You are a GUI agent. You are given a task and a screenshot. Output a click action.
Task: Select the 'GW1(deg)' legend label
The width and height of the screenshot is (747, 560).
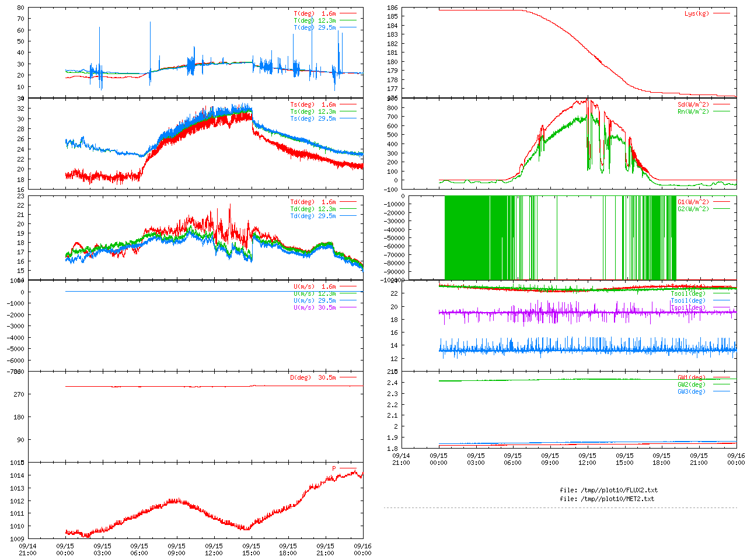coord(692,377)
